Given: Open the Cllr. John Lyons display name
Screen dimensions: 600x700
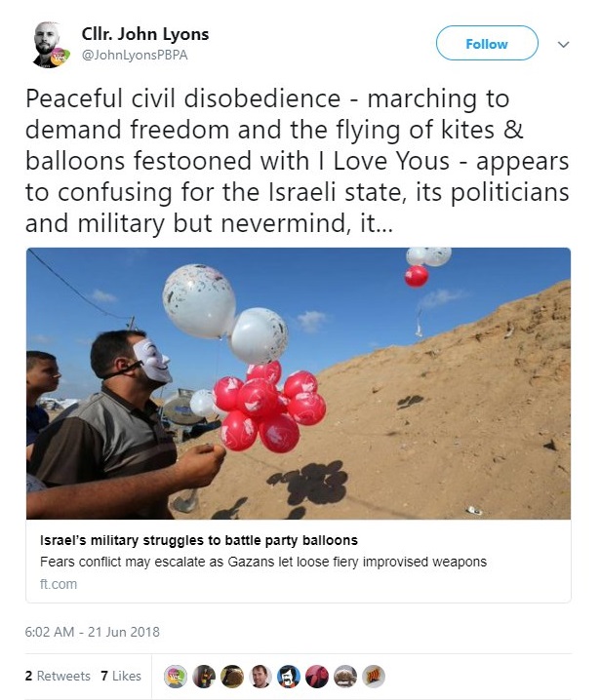Looking at the screenshot, I should (145, 35).
